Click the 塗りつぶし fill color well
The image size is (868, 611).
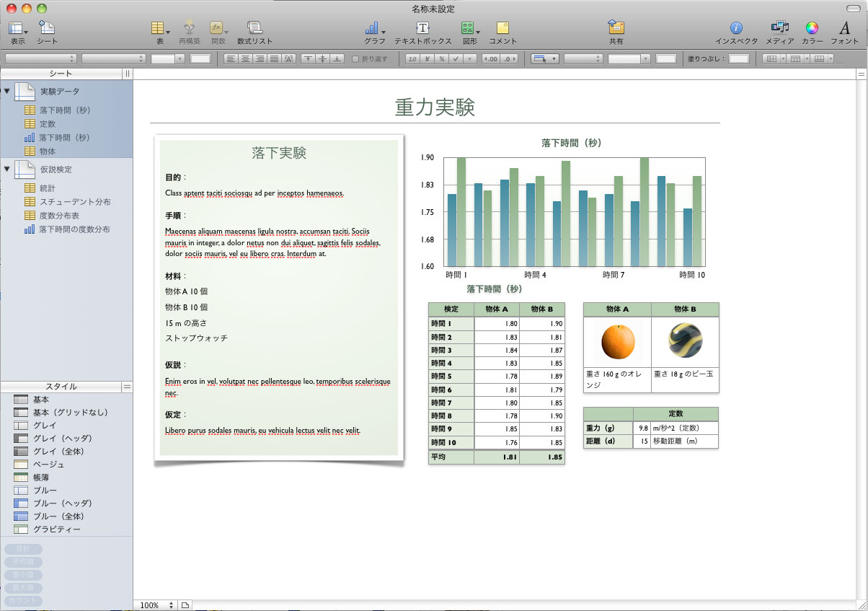(738, 58)
